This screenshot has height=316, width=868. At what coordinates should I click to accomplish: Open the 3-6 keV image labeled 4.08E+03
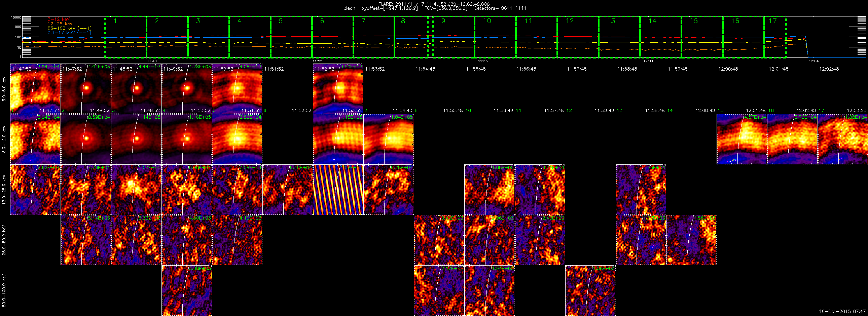[237, 88]
